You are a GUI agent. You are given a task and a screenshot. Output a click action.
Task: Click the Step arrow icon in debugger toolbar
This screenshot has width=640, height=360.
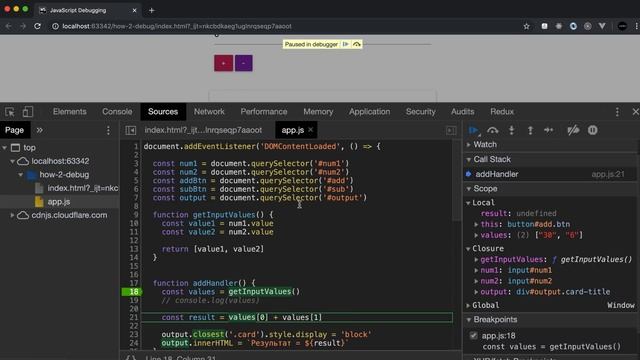(x=549, y=130)
